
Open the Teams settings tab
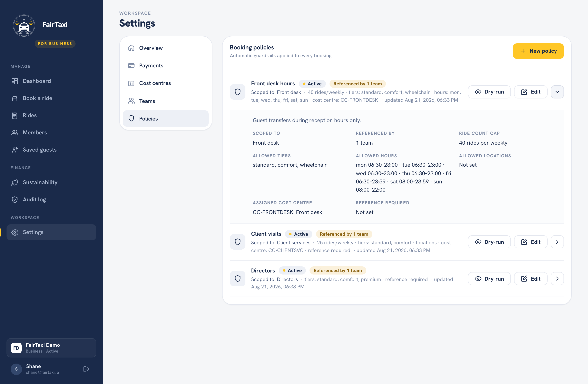click(x=166, y=101)
